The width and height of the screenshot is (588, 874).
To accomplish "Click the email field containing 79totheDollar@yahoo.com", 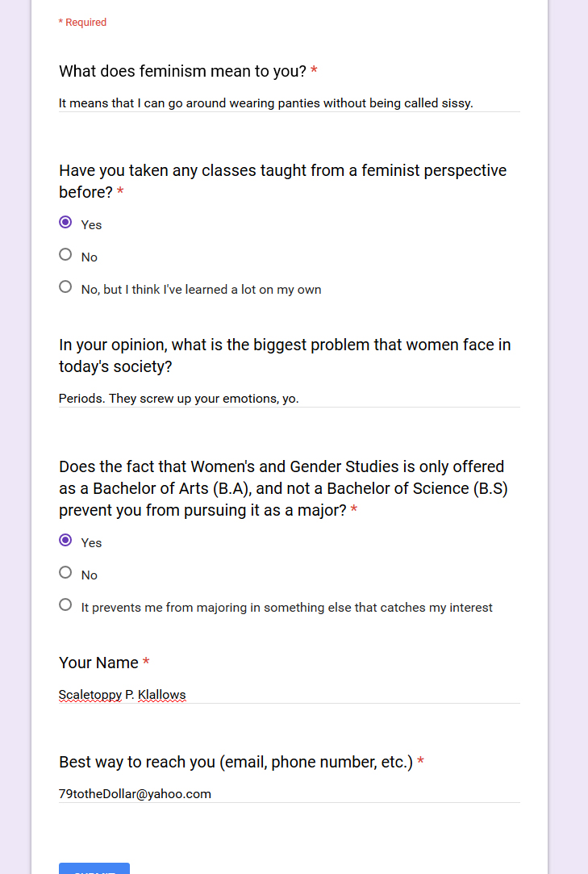I will [x=290, y=794].
